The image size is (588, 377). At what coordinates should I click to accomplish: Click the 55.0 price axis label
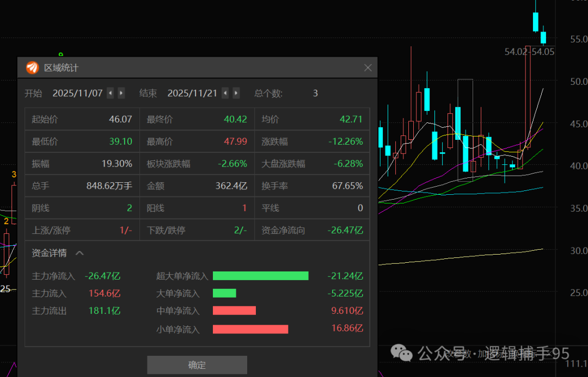(x=579, y=39)
